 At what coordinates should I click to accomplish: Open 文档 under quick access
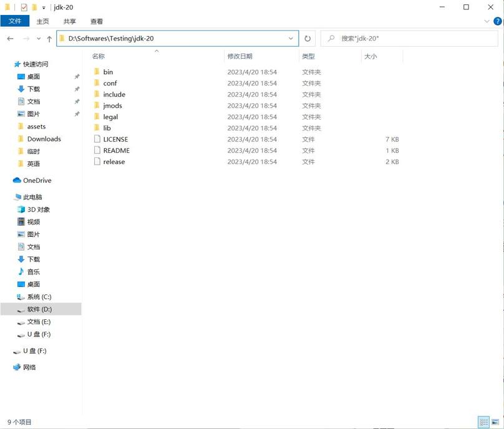click(x=34, y=102)
